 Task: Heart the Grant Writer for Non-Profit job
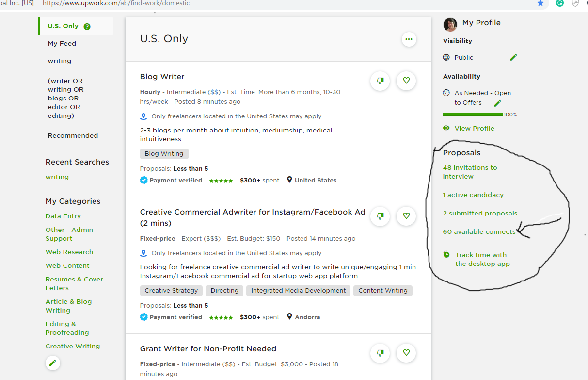coord(406,353)
